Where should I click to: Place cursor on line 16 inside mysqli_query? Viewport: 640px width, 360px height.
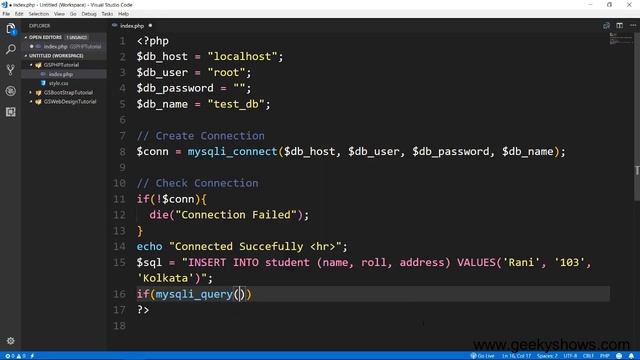240,294
